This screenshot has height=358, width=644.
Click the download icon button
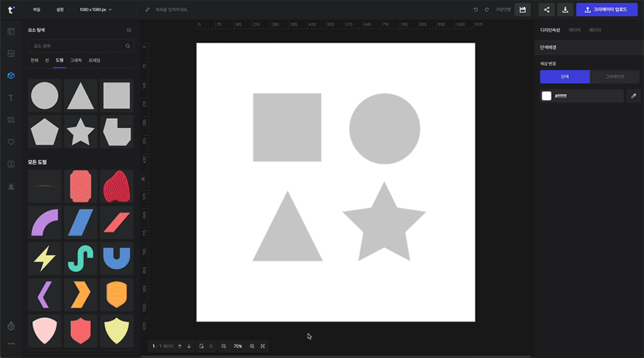[x=565, y=10]
